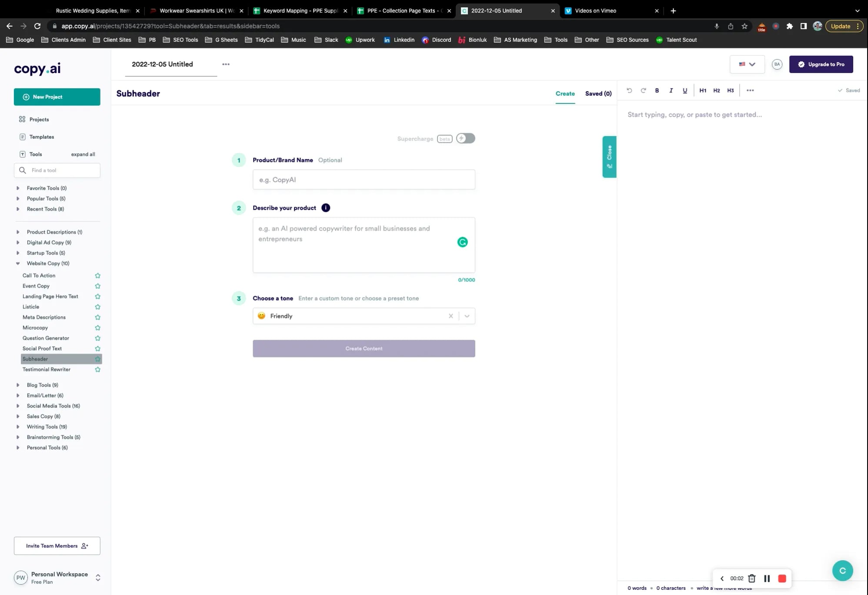Image resolution: width=868 pixels, height=595 pixels.
Task: Click the Product/Brand Name input field
Action: tap(364, 180)
